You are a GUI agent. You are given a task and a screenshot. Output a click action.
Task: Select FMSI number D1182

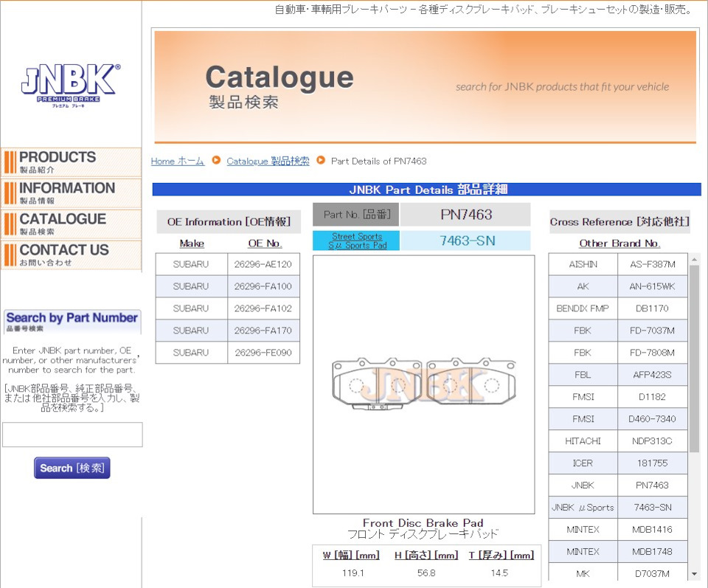[x=653, y=397]
